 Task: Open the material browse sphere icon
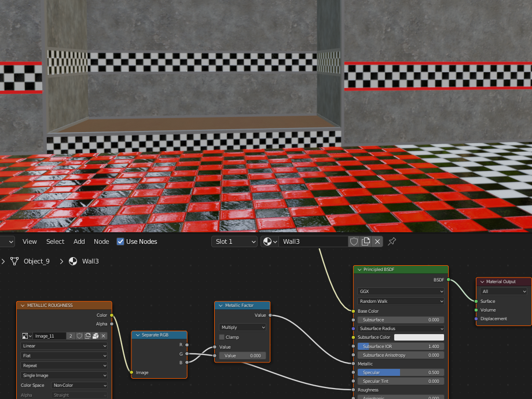(x=270, y=241)
